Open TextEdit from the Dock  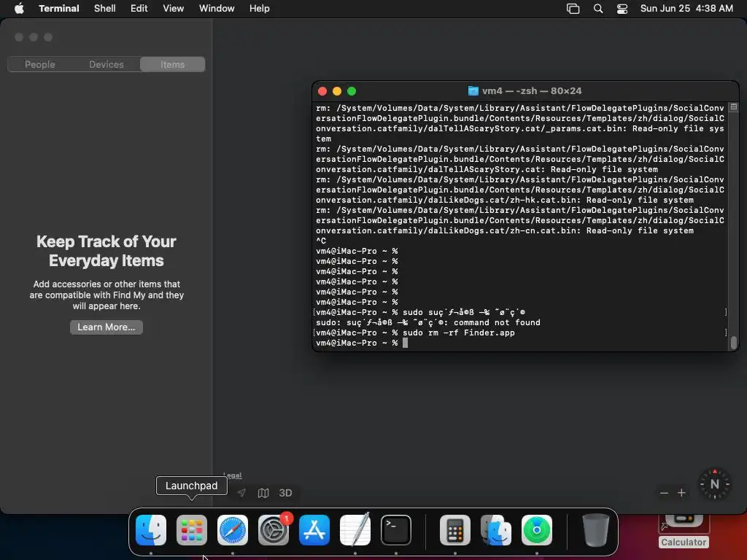(x=355, y=530)
